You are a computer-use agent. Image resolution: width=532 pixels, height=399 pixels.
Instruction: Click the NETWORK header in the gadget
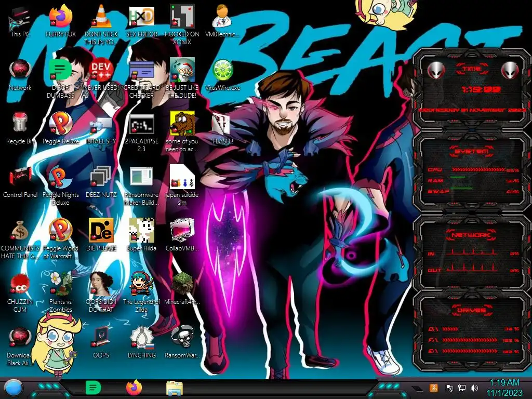(x=472, y=234)
